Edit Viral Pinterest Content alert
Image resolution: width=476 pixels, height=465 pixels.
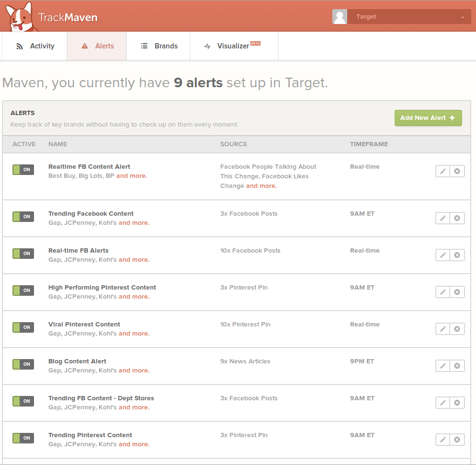tap(442, 329)
